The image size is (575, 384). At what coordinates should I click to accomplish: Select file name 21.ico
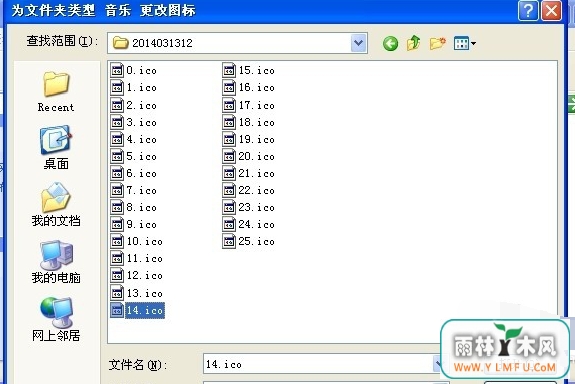256,173
